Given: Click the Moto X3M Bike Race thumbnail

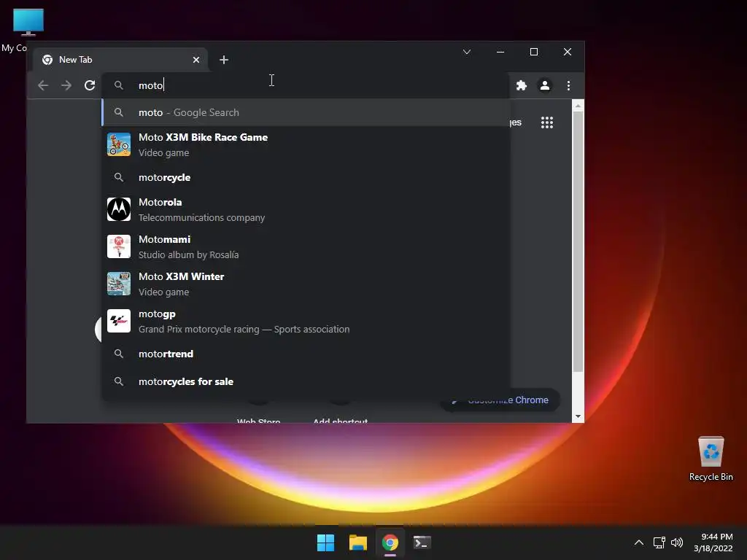Looking at the screenshot, I should point(119,144).
